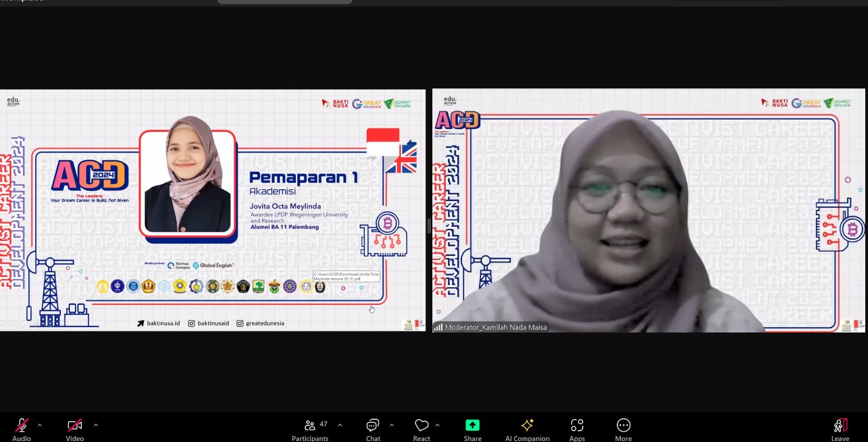Select the Moderator_Kamilah Nada Maisa name label
Image resolution: width=868 pixels, height=442 pixels.
496,327
